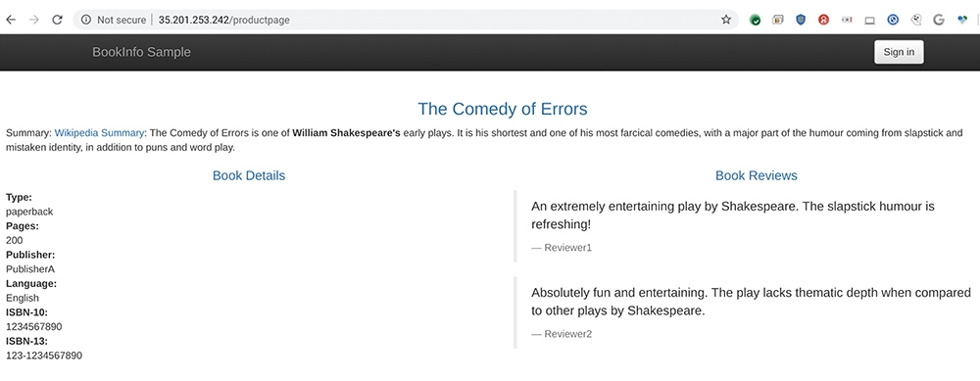980x381 pixels.
Task: Reload the productpage with the refresh icon
Action: click(57, 20)
